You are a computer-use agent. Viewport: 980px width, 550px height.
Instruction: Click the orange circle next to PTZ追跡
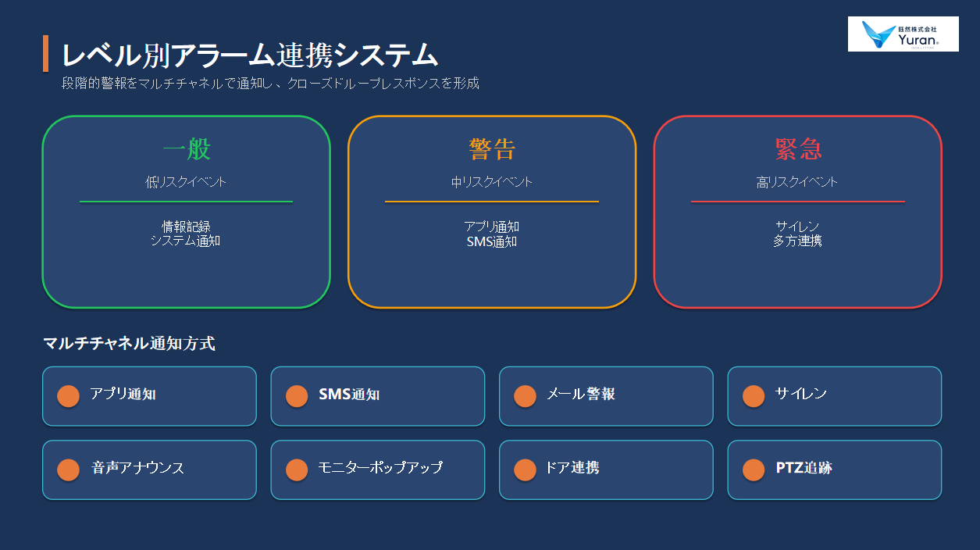tap(754, 470)
